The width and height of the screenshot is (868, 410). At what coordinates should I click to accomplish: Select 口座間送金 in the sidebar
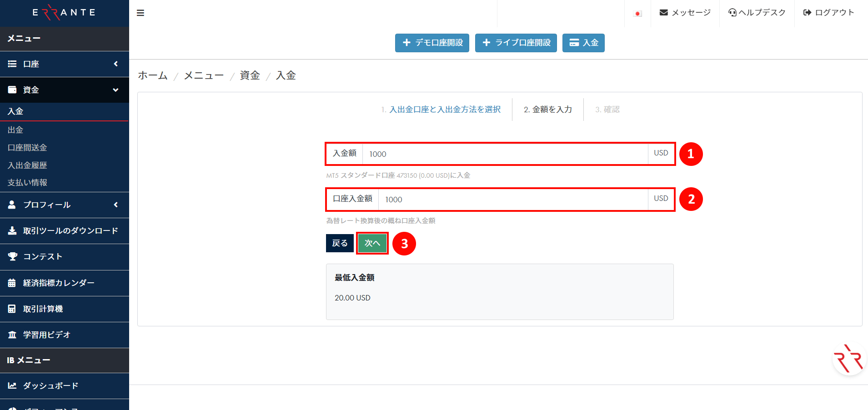27,148
